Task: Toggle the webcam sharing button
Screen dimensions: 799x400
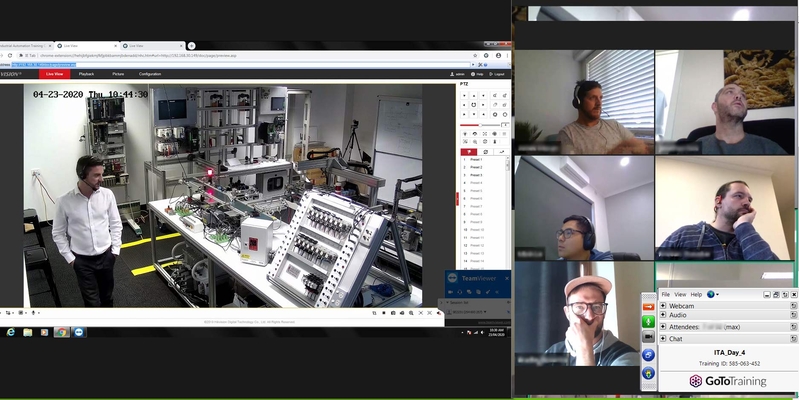Action: [x=648, y=337]
